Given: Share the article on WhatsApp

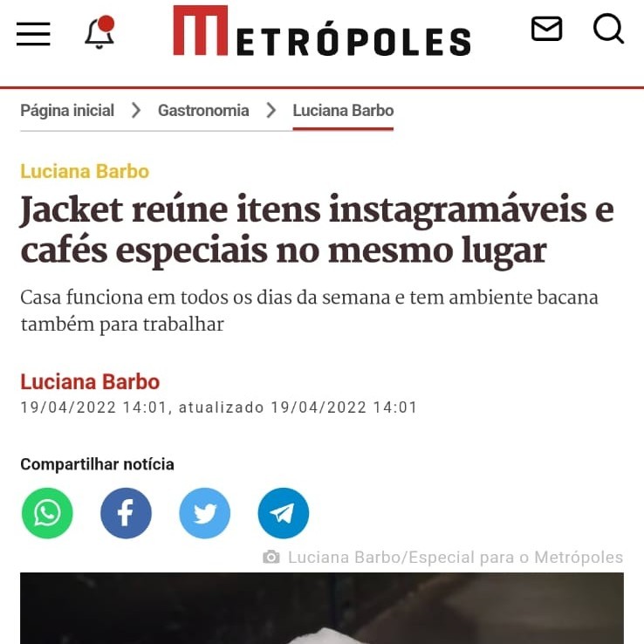Looking at the screenshot, I should click(47, 513).
